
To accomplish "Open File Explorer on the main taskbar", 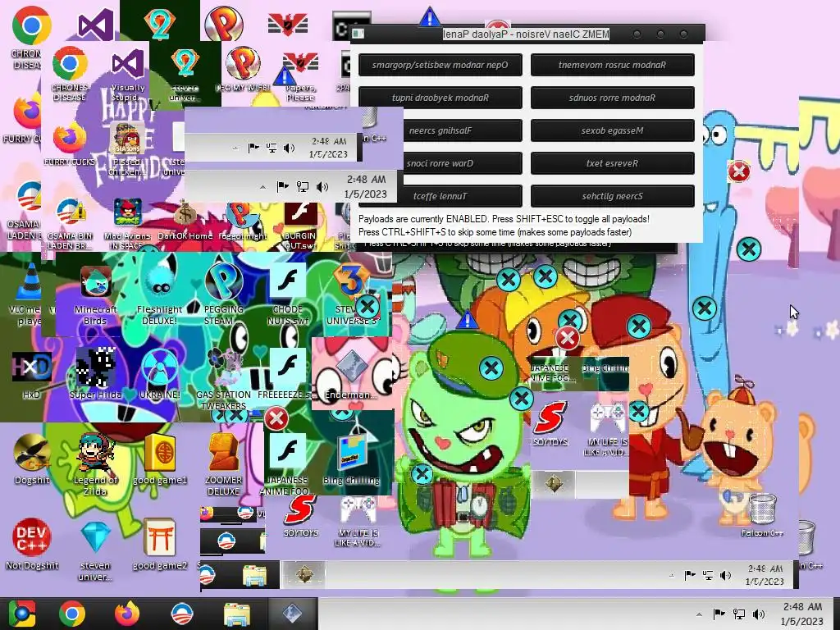I will pyautogui.click(x=237, y=614).
